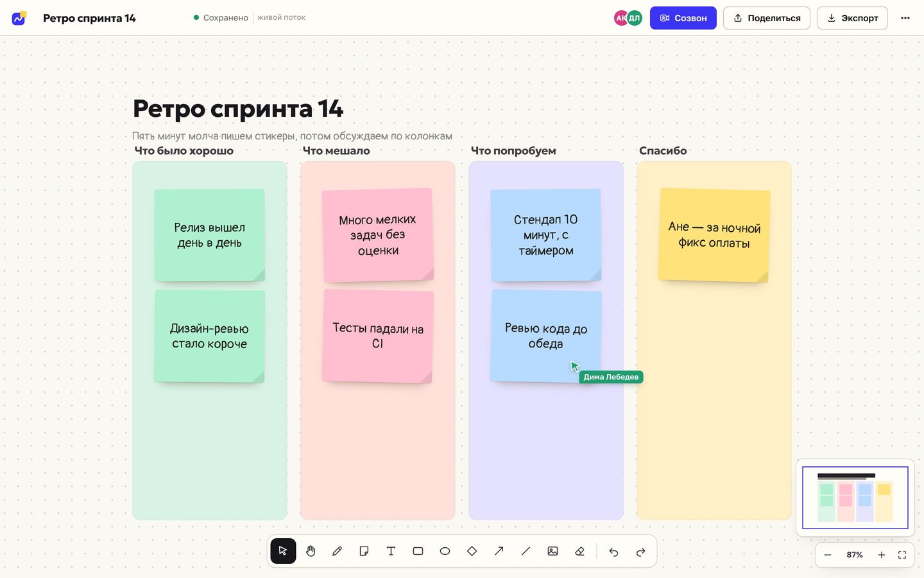Choose the pencil drawing tool

tap(338, 551)
